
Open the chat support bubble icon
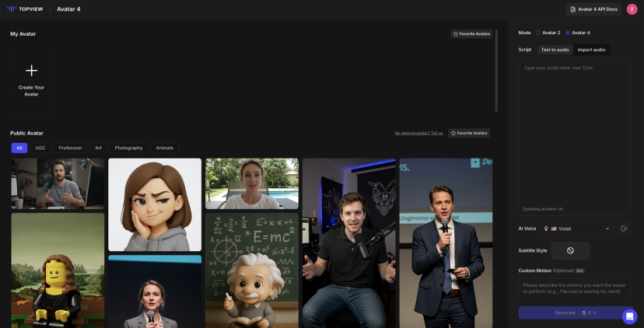[629, 316]
